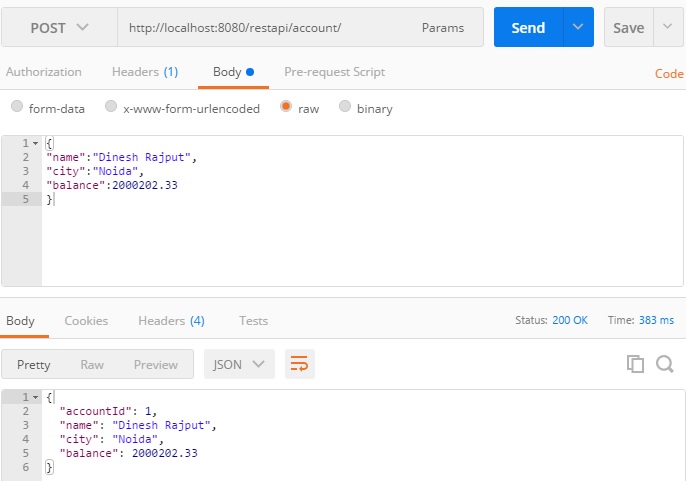Open the Pre-request Script tab
The image size is (686, 481).
[x=335, y=72]
